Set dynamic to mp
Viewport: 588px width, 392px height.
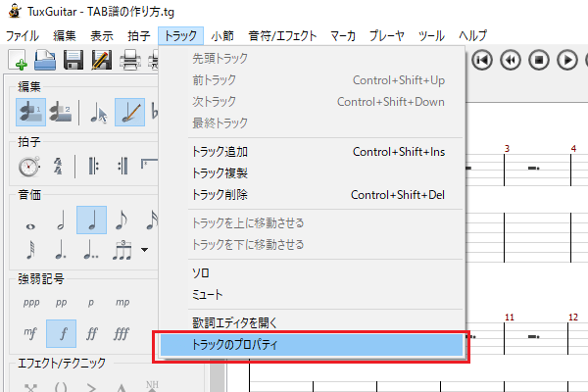[x=122, y=303]
